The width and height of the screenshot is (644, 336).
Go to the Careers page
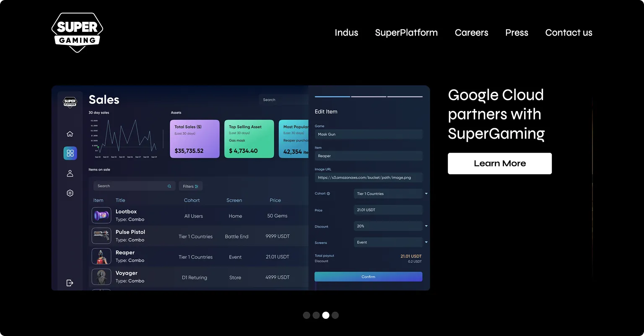pos(471,33)
